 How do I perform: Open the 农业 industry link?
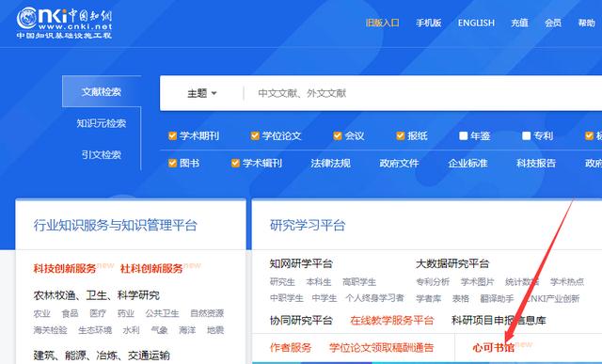pos(41,313)
